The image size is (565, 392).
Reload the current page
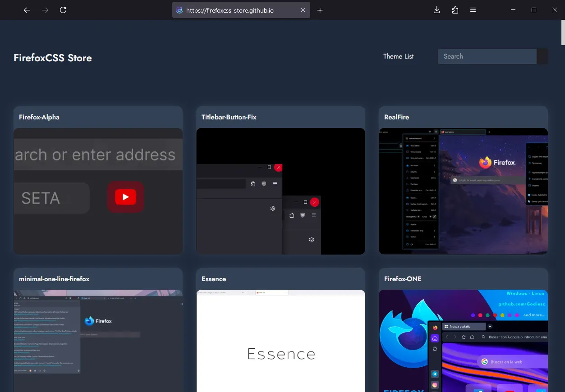click(x=63, y=10)
